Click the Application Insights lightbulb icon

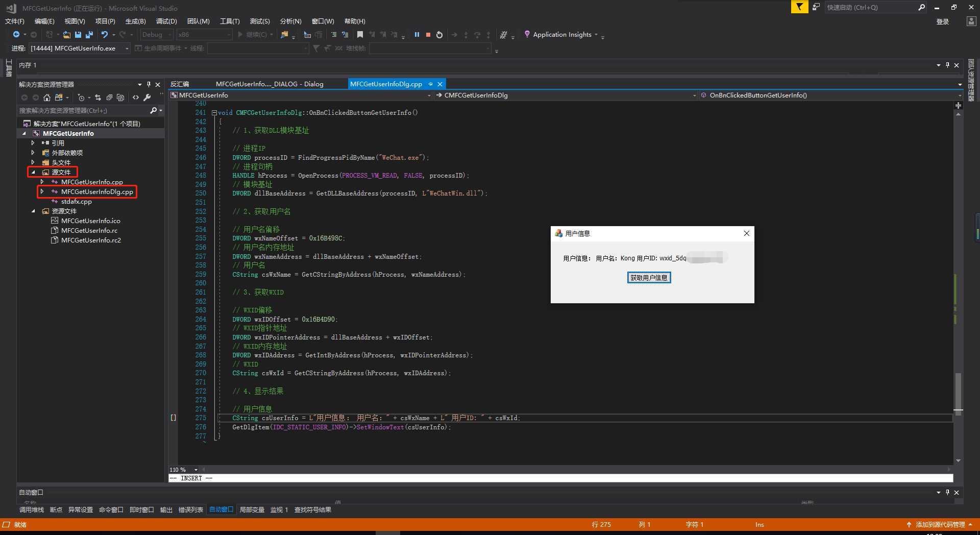[x=527, y=34]
